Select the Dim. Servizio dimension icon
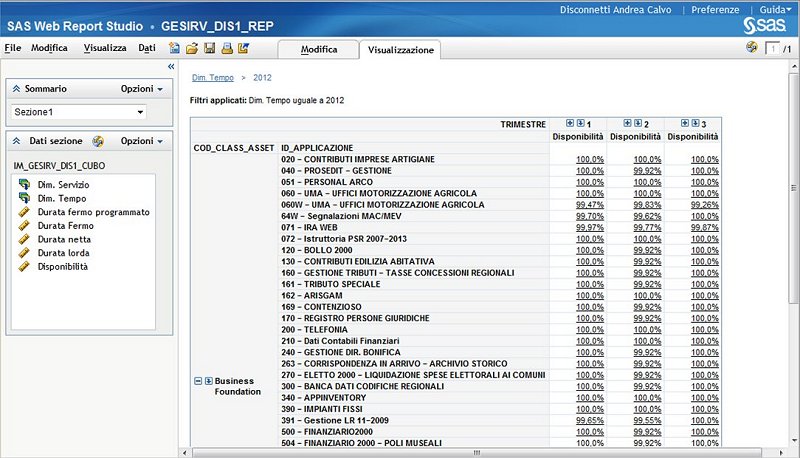The image size is (800, 458). pyautogui.click(x=24, y=184)
